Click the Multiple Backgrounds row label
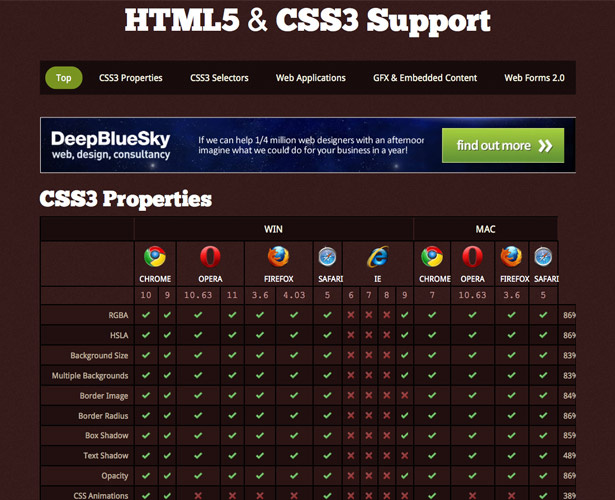The width and height of the screenshot is (615, 500). point(90,376)
